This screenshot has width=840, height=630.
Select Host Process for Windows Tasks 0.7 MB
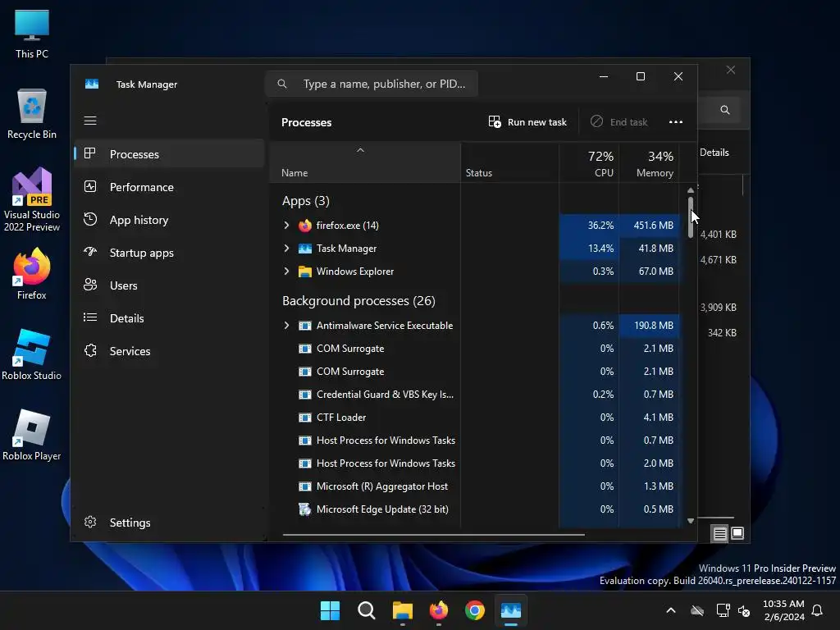tap(475, 441)
